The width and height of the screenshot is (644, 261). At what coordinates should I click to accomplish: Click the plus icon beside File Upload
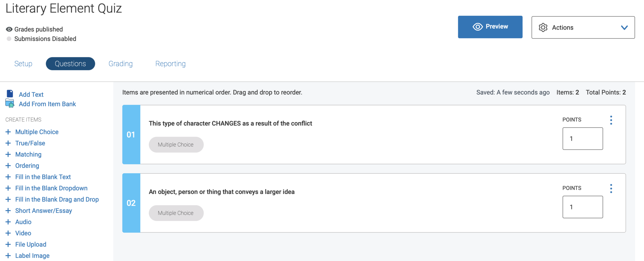click(8, 244)
